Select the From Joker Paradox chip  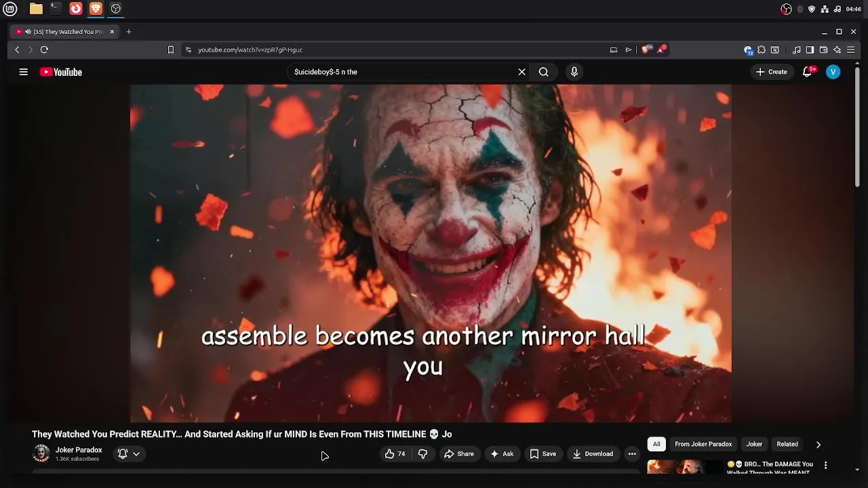coord(703,444)
